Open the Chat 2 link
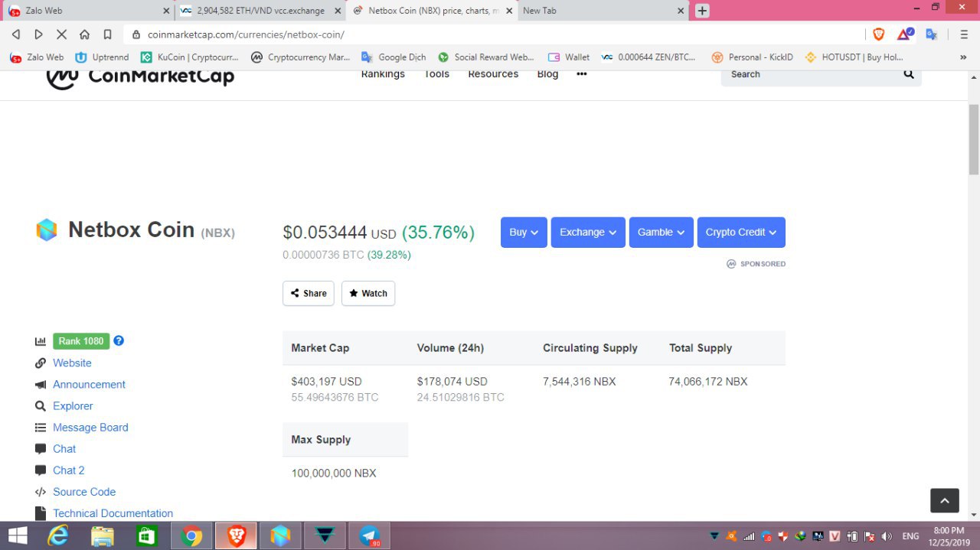This screenshot has height=550, width=980. 69,470
